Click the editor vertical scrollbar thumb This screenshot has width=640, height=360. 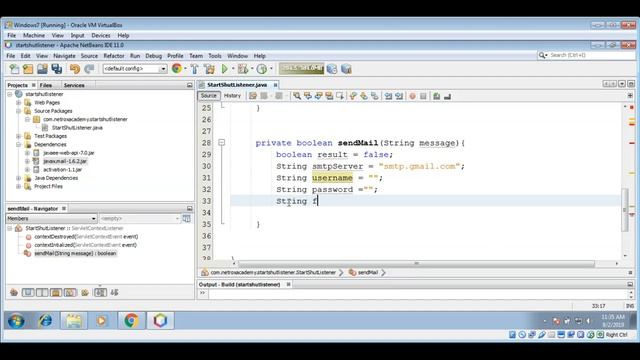coord(624,210)
